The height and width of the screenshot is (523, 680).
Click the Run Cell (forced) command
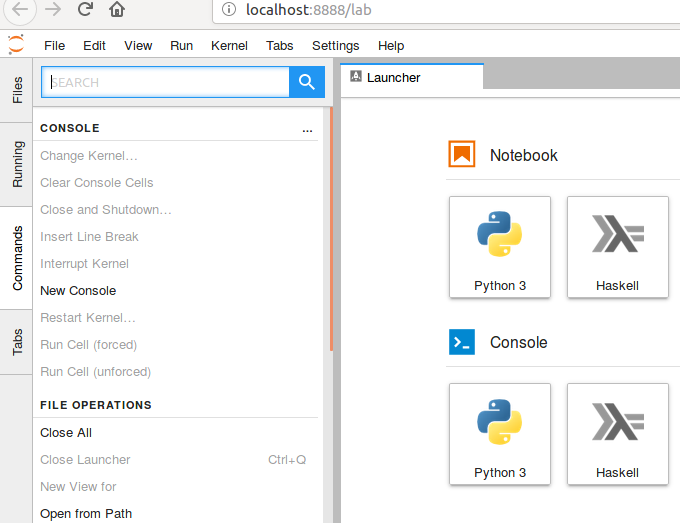point(88,344)
